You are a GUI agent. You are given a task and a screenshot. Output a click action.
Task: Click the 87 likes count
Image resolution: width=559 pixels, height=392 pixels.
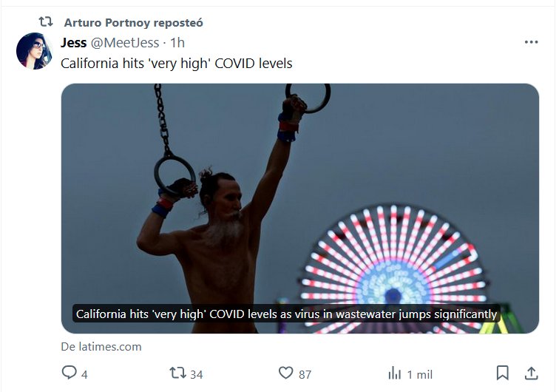click(x=305, y=374)
